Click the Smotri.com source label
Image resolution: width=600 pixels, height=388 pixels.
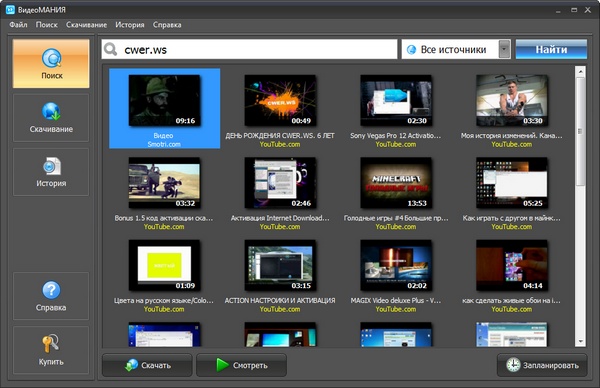coord(164,144)
